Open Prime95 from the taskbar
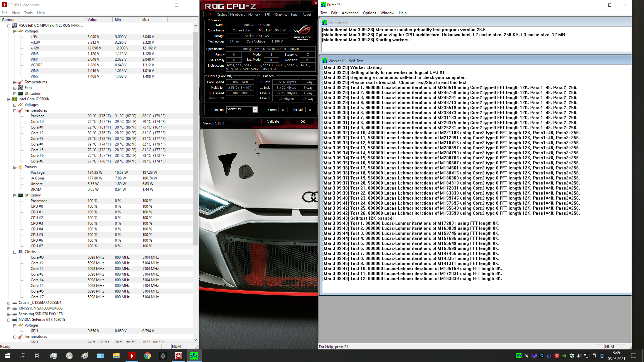The image size is (644, 362). click(194, 355)
